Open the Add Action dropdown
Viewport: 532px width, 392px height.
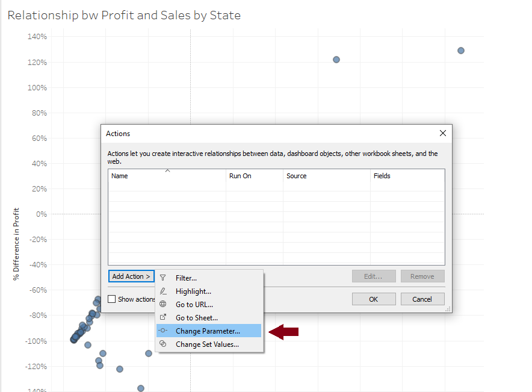coord(131,276)
